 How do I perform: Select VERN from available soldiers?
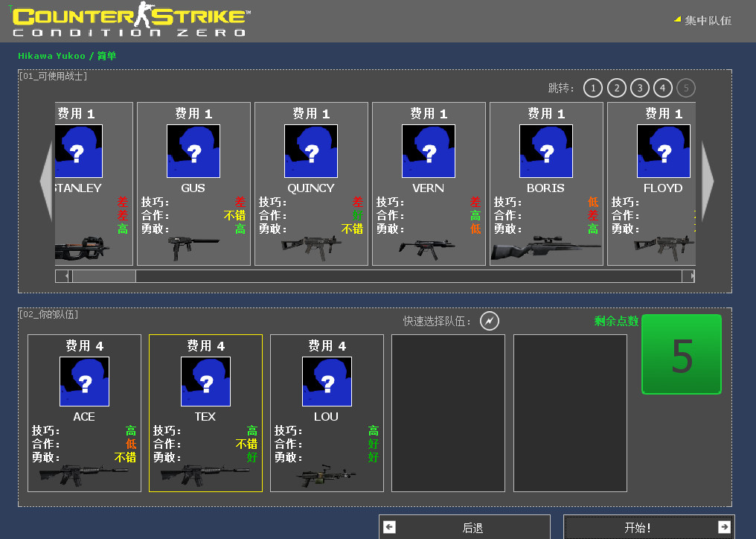click(428, 150)
